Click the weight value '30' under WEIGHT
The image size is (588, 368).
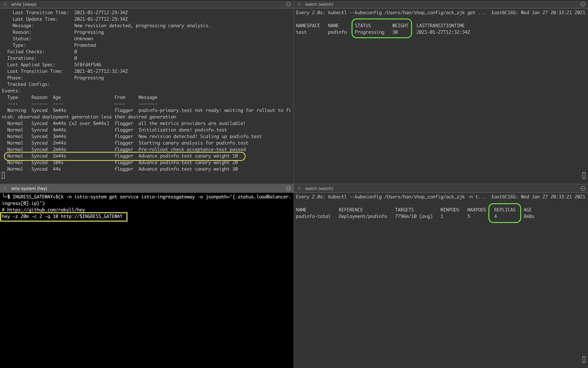pos(395,32)
